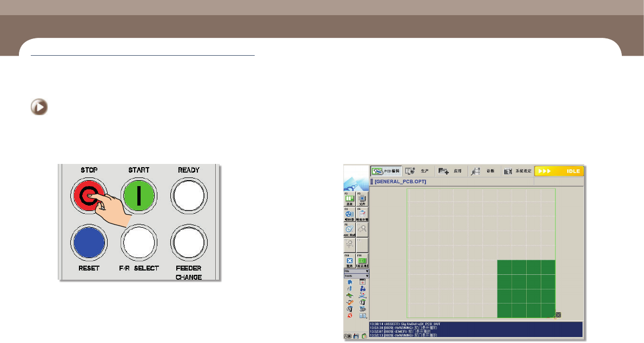Open the 生产 production tab
644x343 pixels.
click(417, 171)
